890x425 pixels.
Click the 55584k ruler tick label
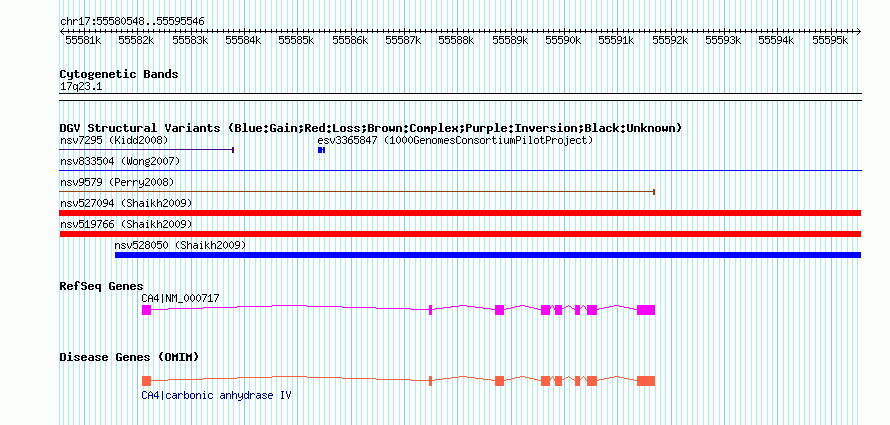tap(244, 40)
